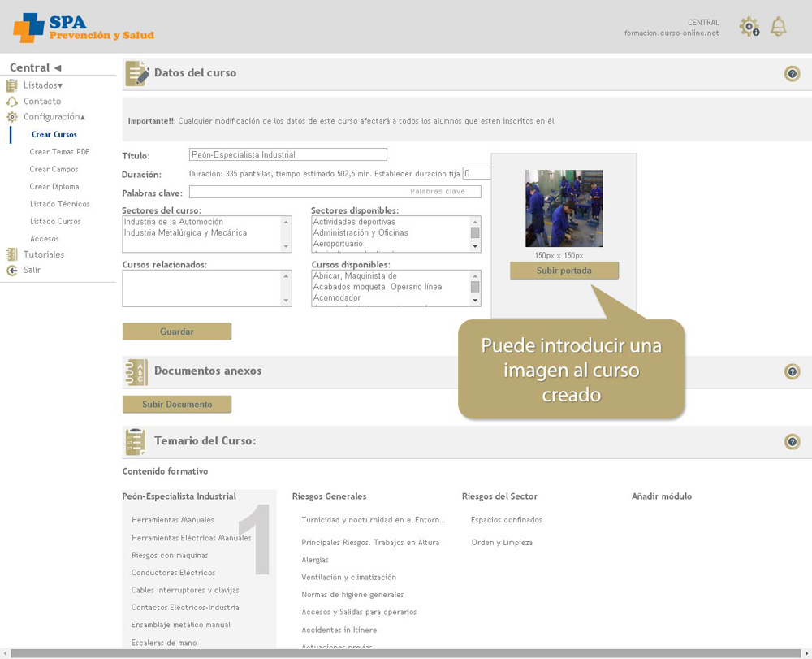Expand the Listados menu

pos(43,85)
